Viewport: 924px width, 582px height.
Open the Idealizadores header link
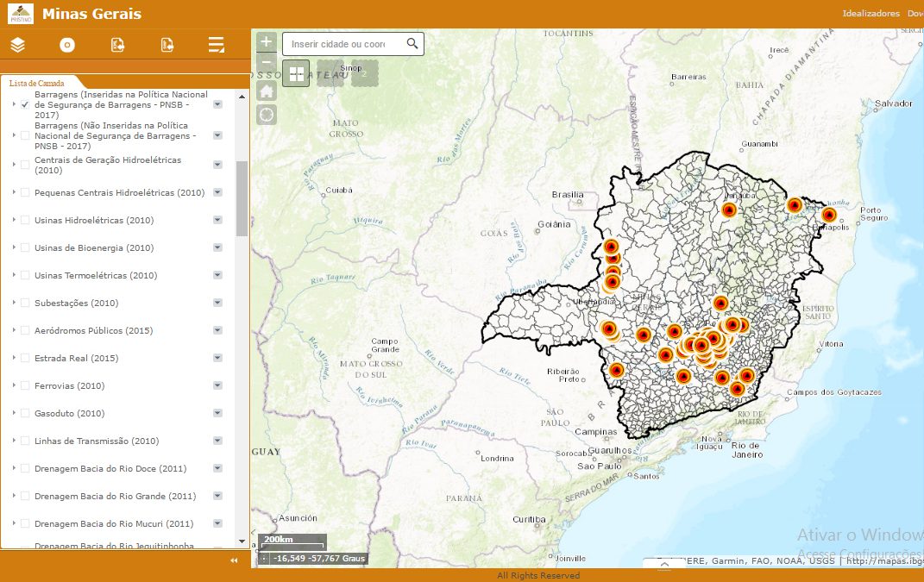tap(871, 13)
